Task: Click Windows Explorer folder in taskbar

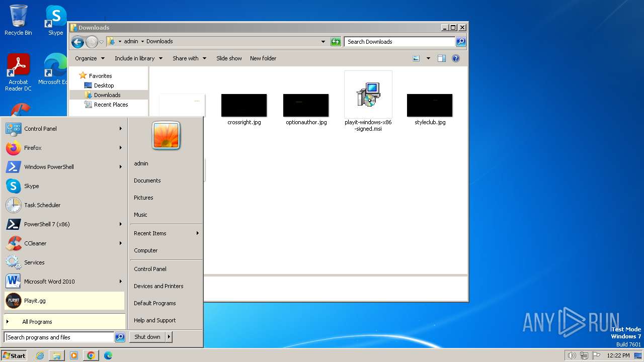Action: pos(57,355)
